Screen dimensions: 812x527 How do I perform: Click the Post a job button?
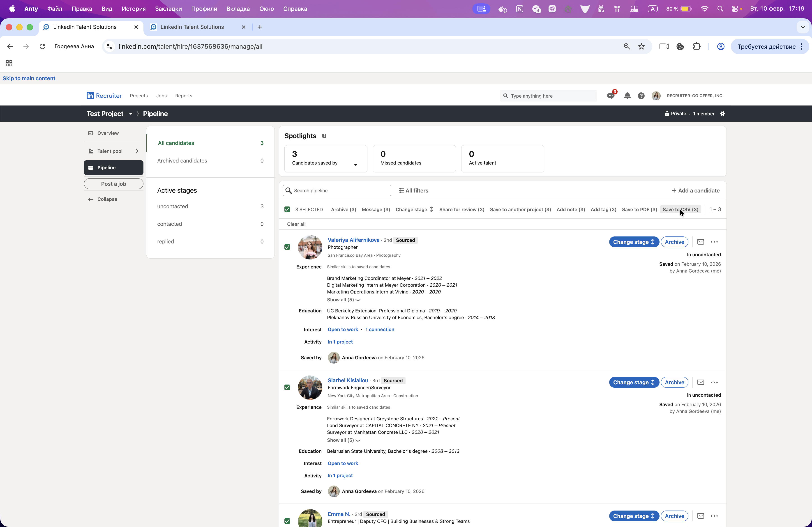tap(114, 184)
